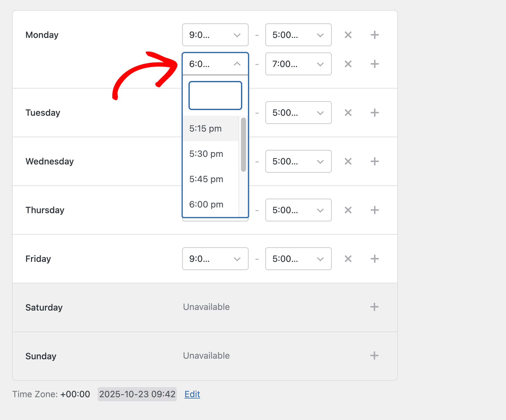Select the 5:45 pm time option

coord(206,179)
